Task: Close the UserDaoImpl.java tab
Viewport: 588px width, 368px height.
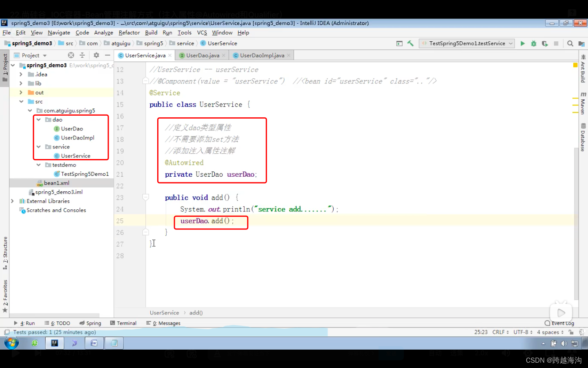Action: pos(289,56)
